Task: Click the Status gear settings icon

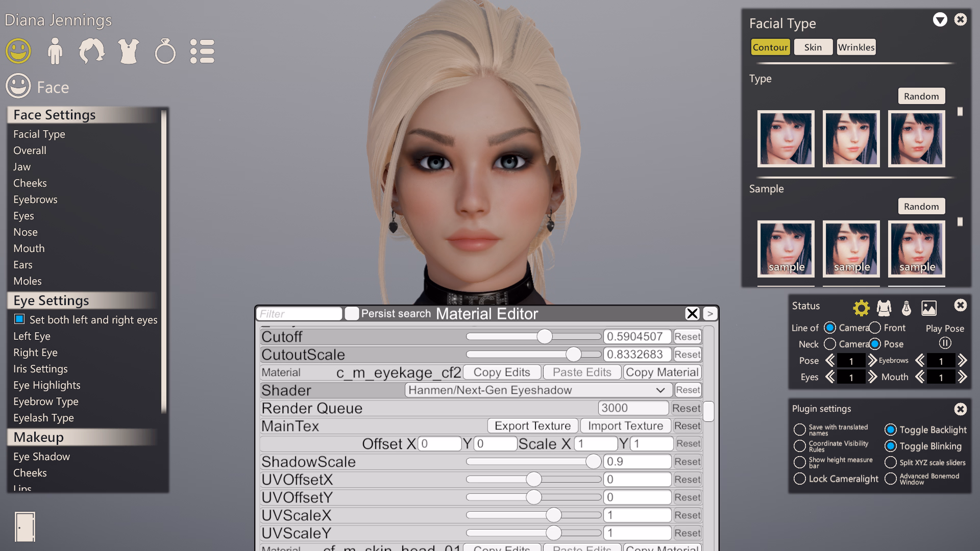Action: click(861, 308)
